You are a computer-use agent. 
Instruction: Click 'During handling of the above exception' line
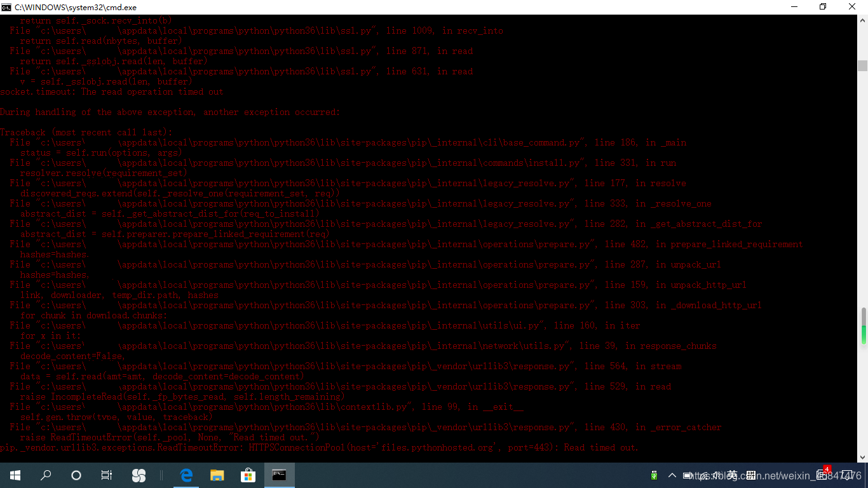[x=170, y=112]
